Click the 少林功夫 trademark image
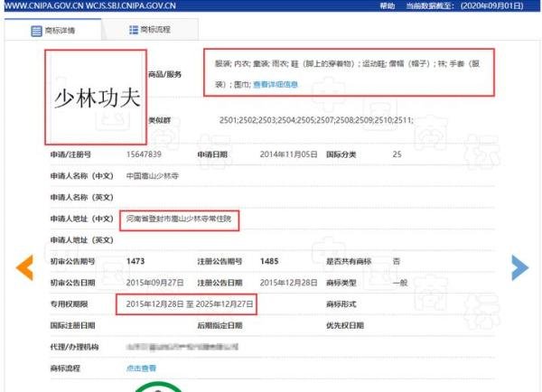 click(x=96, y=98)
